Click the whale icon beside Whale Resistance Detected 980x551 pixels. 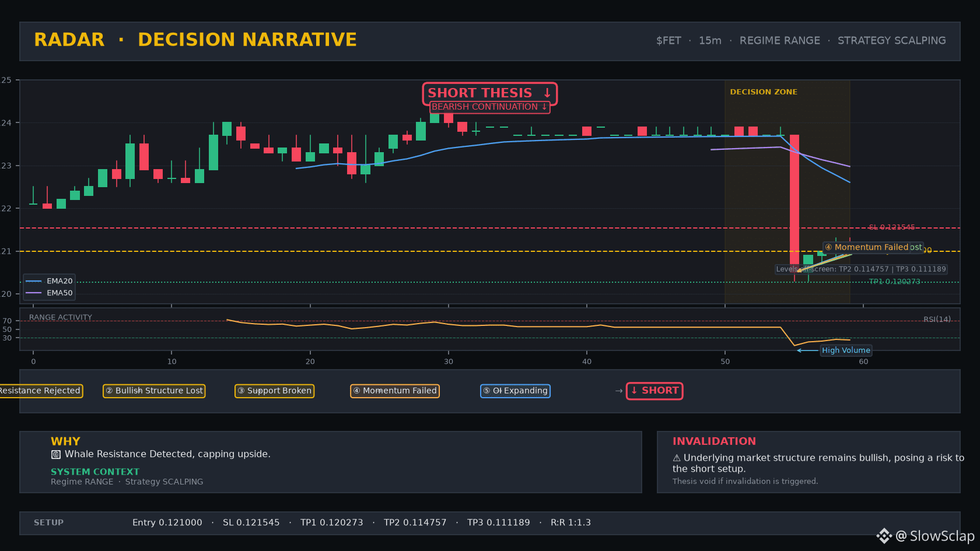[56, 454]
